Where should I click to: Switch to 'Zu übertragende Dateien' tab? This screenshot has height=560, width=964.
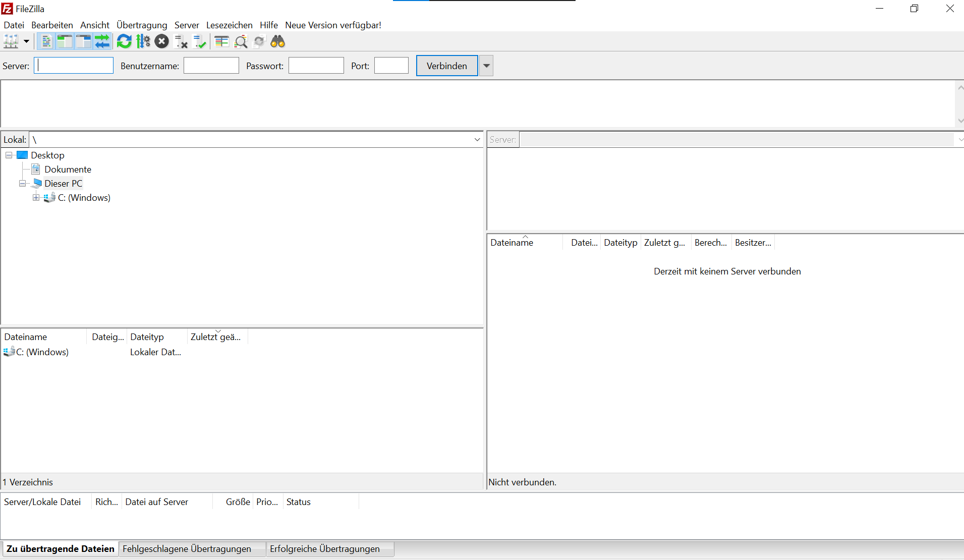[x=61, y=549]
